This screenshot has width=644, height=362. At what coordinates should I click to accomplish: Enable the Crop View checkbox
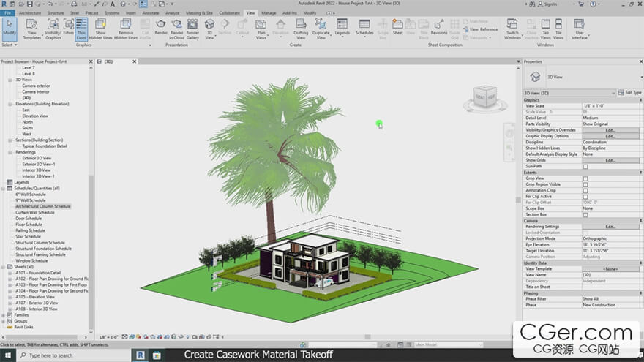point(585,178)
